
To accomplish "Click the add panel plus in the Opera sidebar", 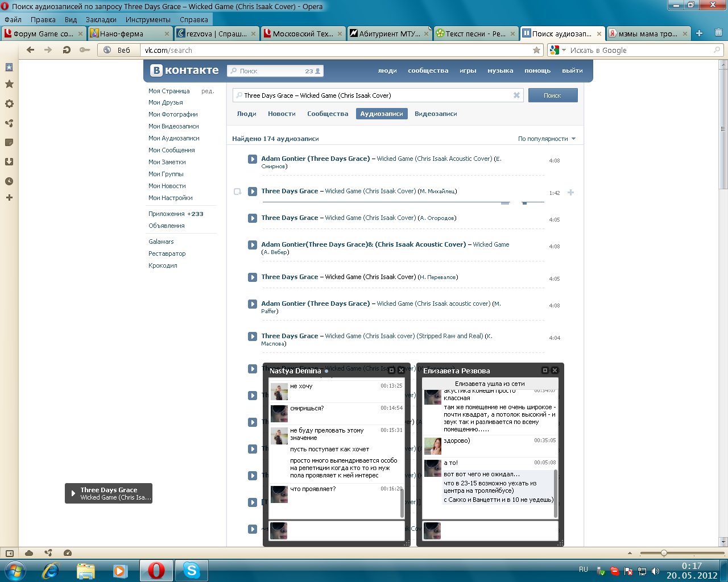I will 9,198.
